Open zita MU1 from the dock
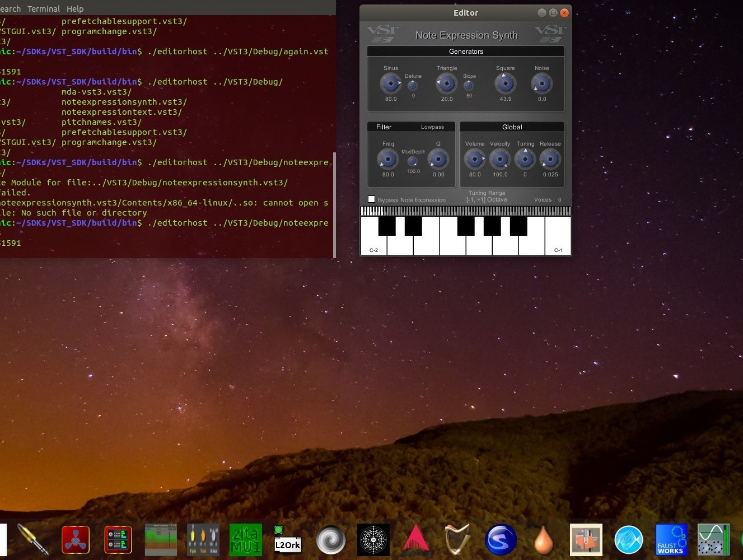The image size is (743, 560). coord(245,540)
